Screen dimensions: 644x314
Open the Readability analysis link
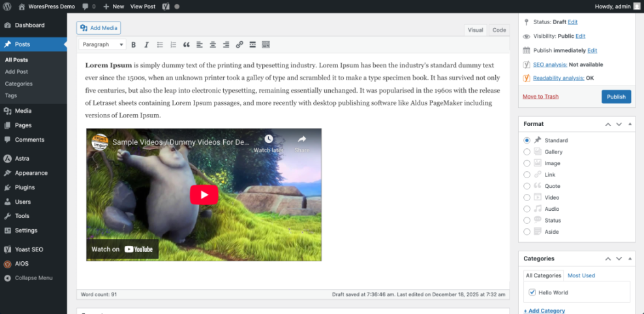559,78
